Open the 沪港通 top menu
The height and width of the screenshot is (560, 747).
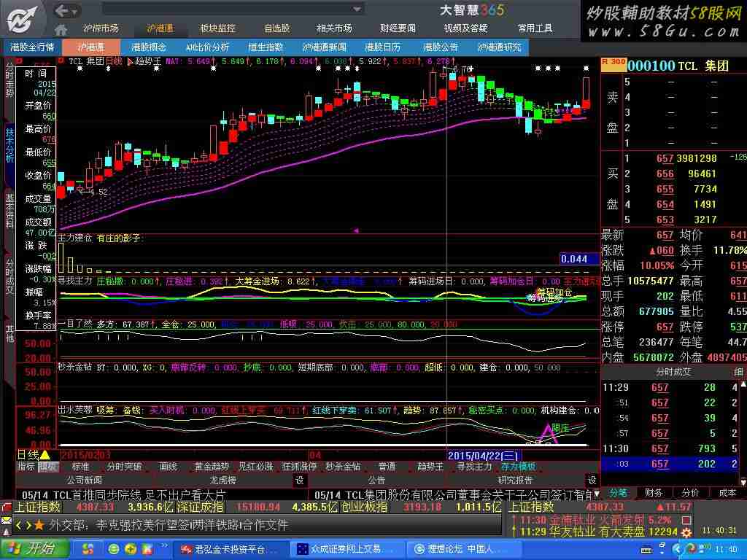tap(160, 28)
